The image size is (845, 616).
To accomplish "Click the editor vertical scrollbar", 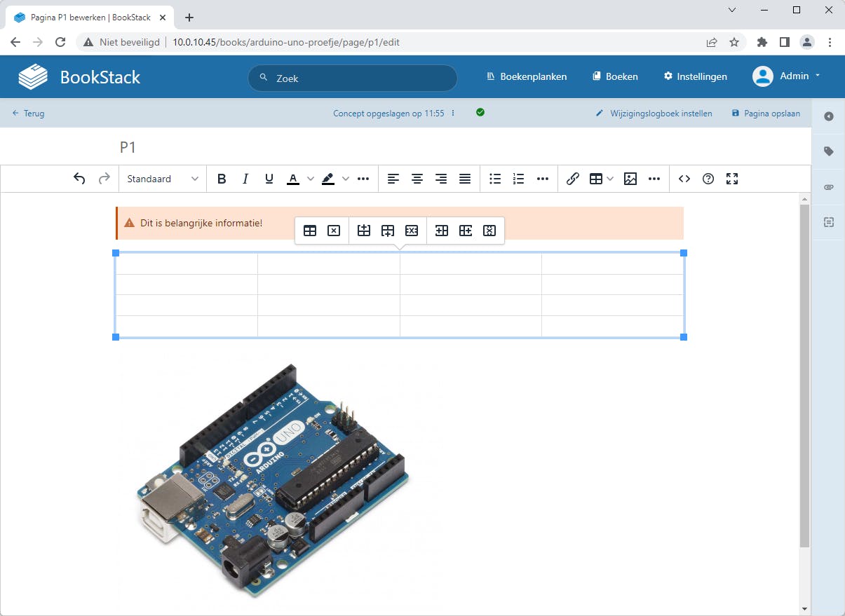I will point(804,375).
